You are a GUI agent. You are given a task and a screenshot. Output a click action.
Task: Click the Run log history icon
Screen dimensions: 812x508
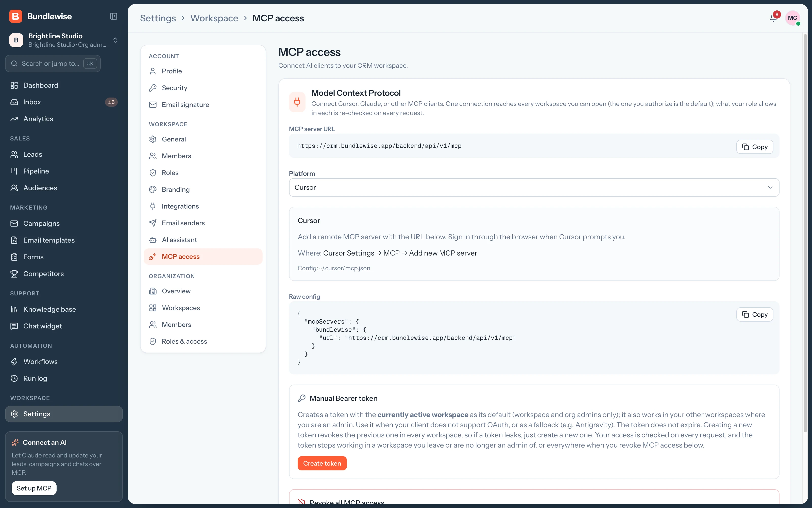(x=14, y=379)
